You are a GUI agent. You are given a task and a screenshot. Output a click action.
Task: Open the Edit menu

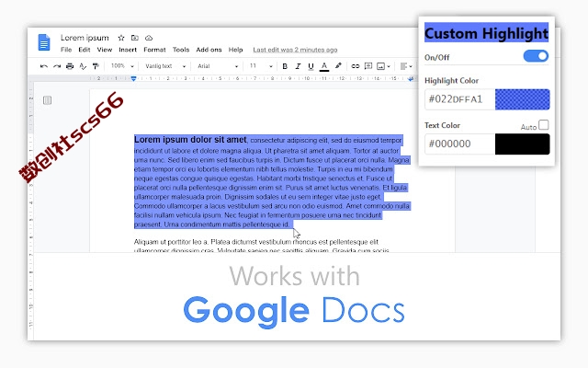(85, 50)
